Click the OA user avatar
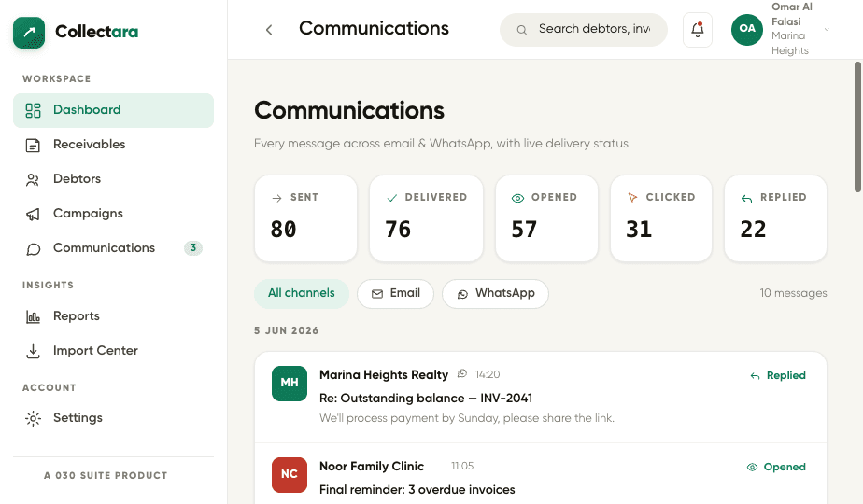 click(747, 29)
